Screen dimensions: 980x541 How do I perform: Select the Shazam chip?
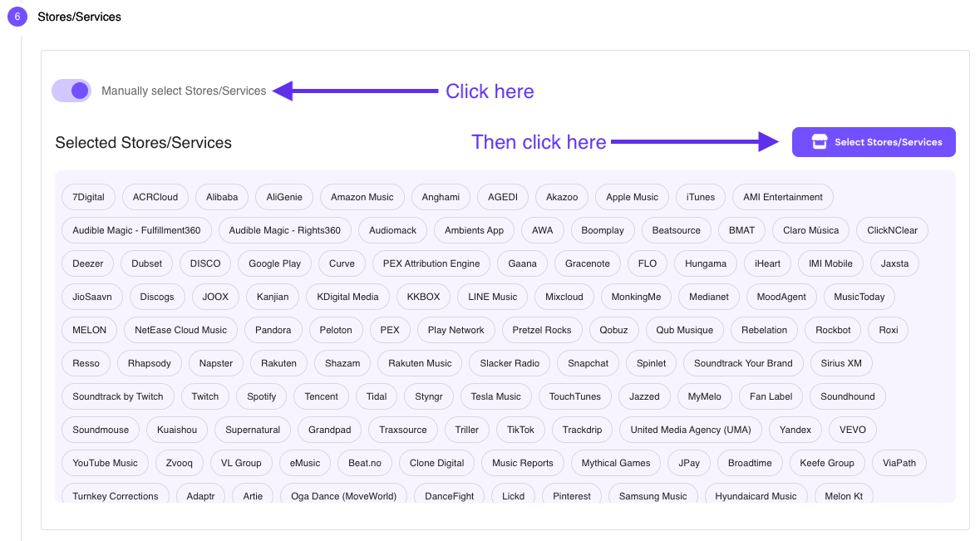[342, 363]
